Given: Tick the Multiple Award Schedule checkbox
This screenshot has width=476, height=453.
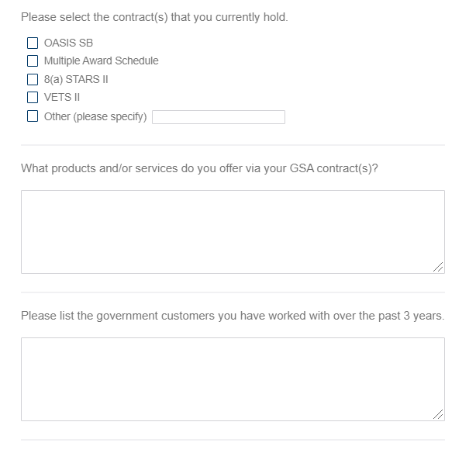Looking at the screenshot, I should [33, 61].
